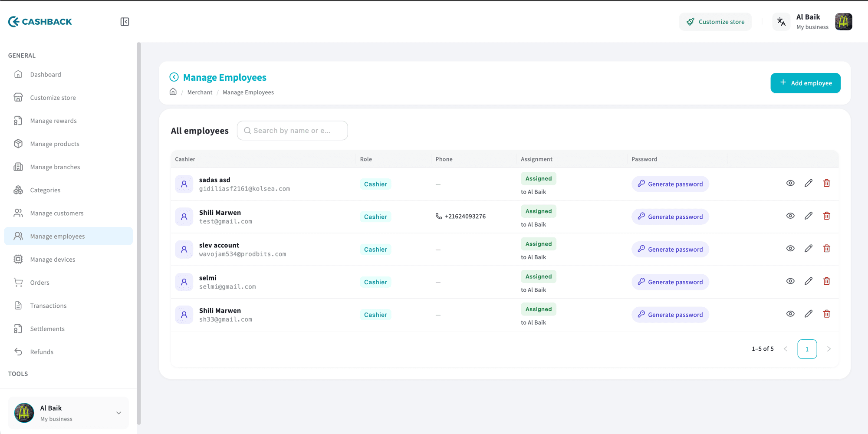Select page 1 in pagination

pyautogui.click(x=807, y=349)
